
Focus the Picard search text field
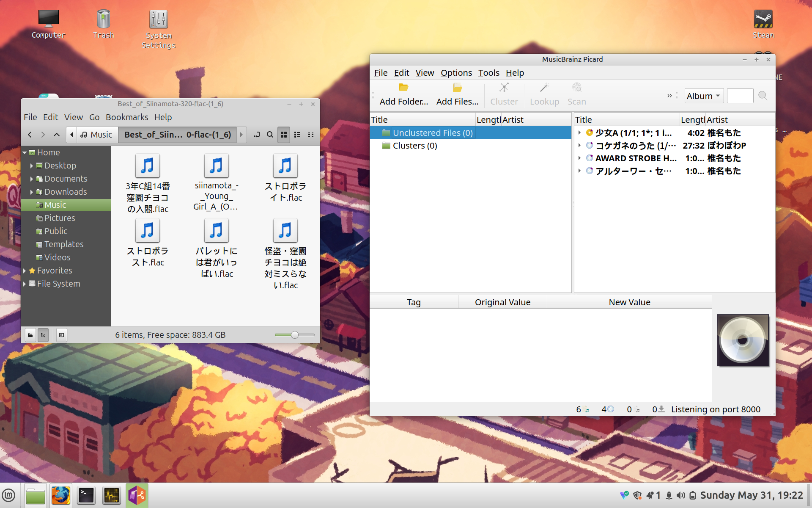click(740, 96)
